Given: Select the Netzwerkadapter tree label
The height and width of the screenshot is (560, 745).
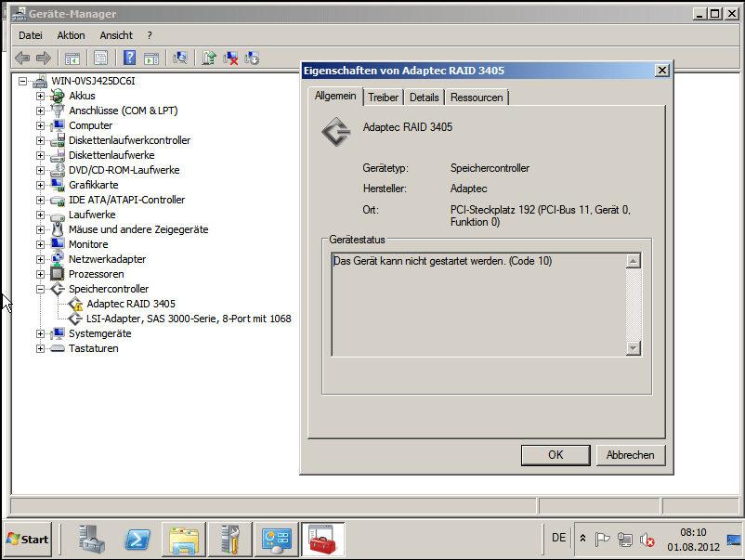Looking at the screenshot, I should point(107,259).
